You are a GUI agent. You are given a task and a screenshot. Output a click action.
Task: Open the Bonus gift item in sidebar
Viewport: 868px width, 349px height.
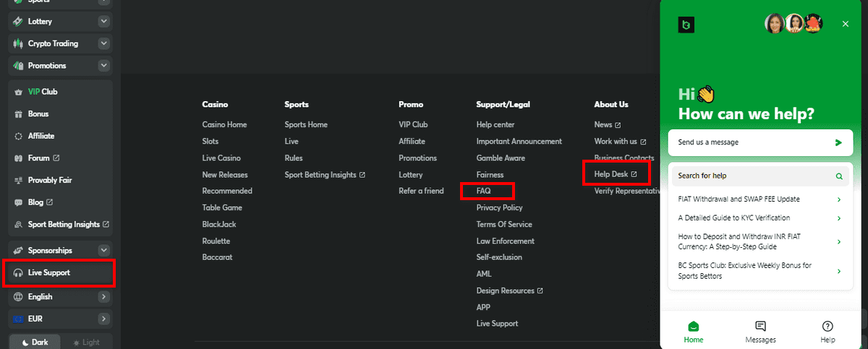(59, 114)
